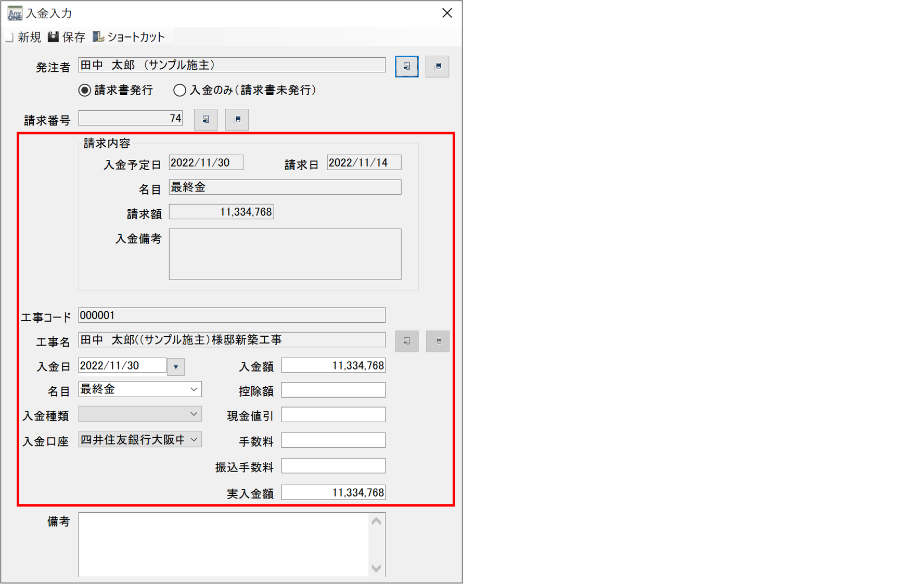924x584 pixels.
Task: Click the lookup icon beside 発注者 field
Action: point(406,67)
